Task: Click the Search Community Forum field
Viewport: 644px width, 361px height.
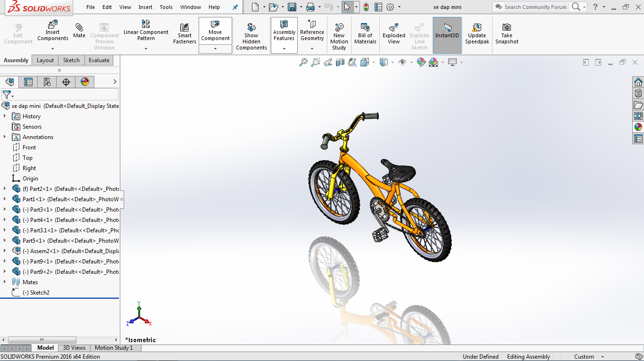Action: tap(535, 7)
